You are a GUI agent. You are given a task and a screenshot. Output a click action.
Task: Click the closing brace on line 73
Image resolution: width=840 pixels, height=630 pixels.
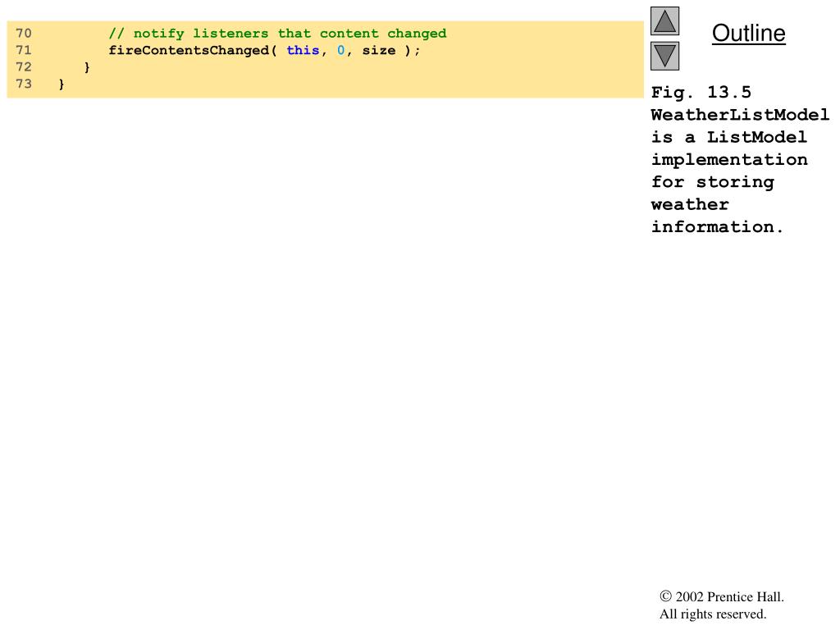62,84
